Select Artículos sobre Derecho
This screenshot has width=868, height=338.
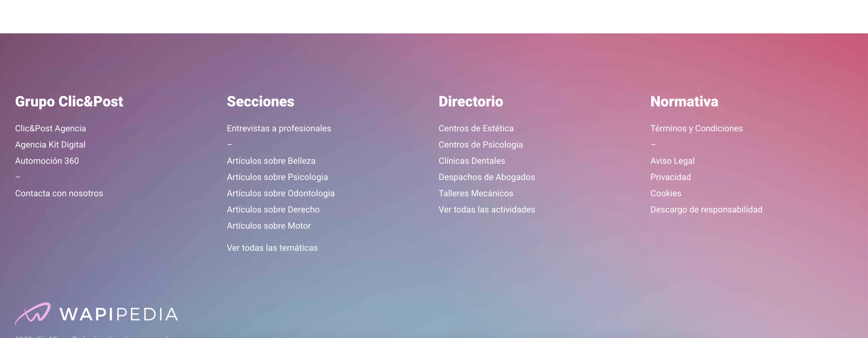click(x=273, y=210)
